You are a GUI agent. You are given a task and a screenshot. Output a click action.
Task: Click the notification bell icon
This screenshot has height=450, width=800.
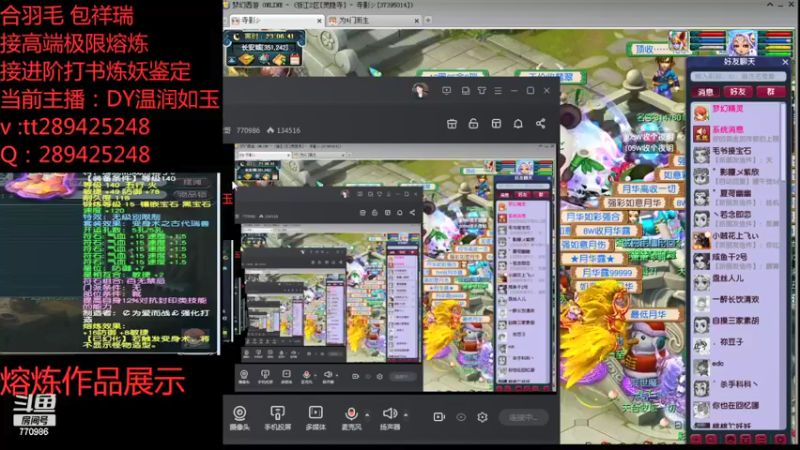[x=518, y=123]
